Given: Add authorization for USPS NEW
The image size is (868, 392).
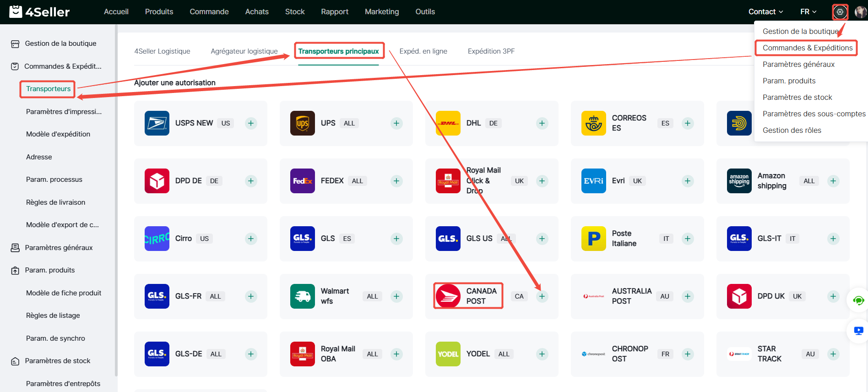Looking at the screenshot, I should click(251, 123).
